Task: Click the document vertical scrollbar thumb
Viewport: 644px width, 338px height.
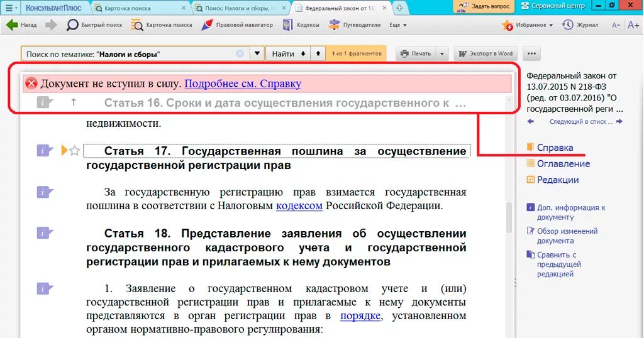Action: (x=509, y=217)
